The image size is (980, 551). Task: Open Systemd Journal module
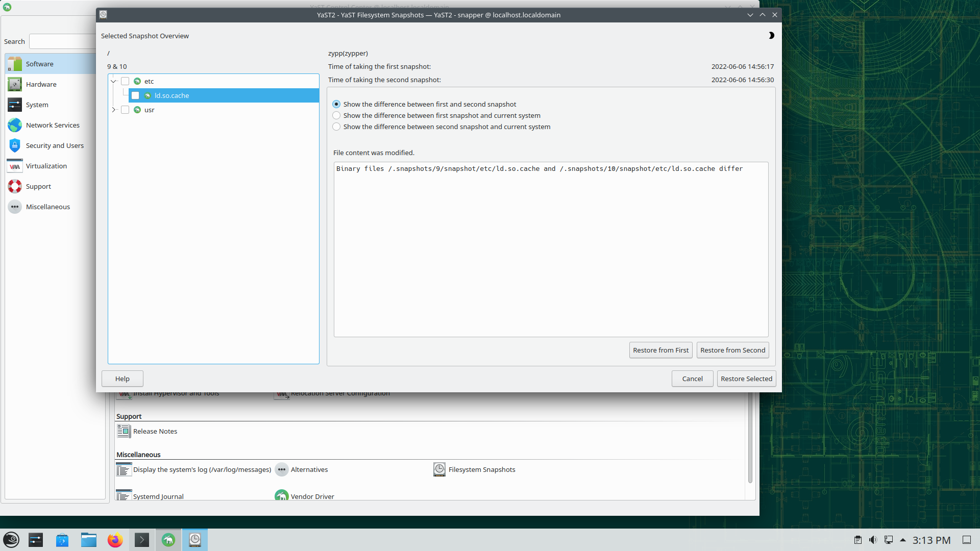click(x=150, y=496)
